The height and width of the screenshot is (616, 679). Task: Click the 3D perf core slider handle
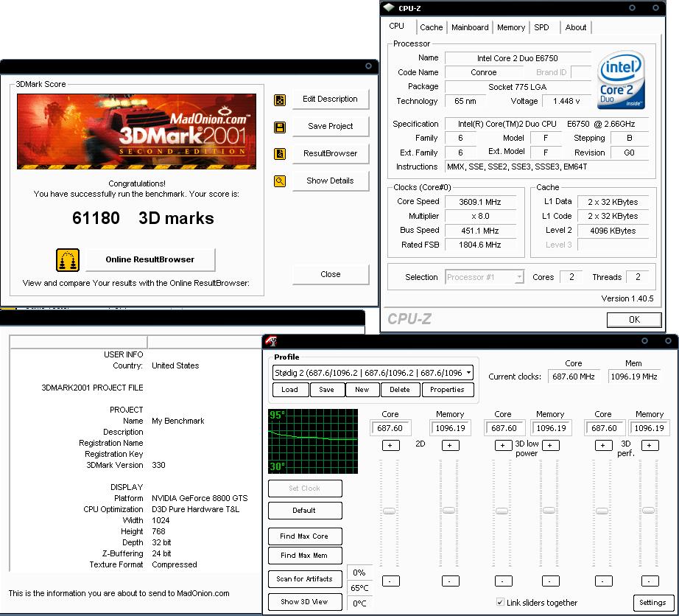[602, 511]
